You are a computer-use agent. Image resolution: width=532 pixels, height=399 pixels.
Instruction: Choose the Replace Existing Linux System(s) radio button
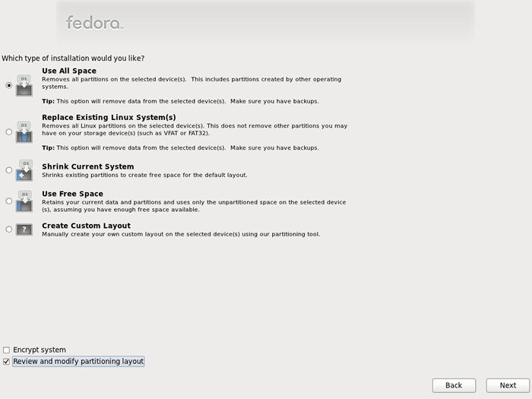point(9,132)
